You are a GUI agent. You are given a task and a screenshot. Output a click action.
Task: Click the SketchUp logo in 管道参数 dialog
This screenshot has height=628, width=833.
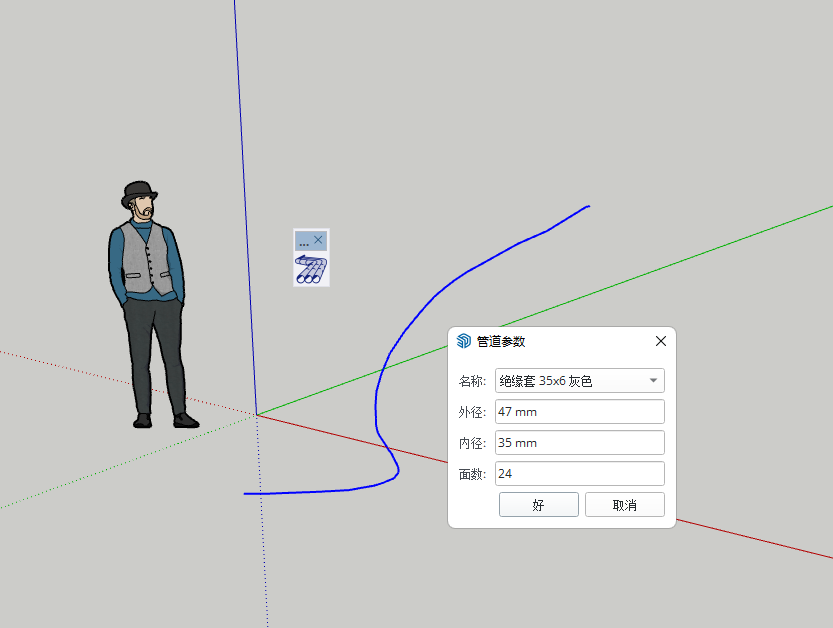click(463, 341)
